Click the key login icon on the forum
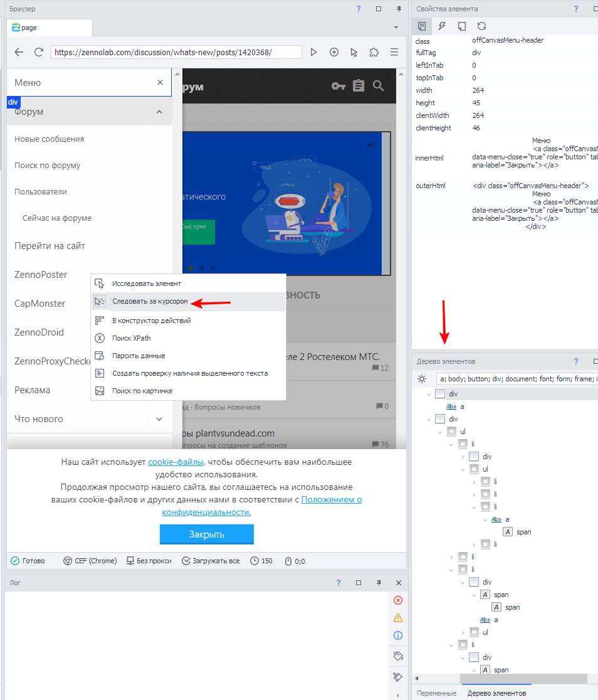The width and height of the screenshot is (598, 700). pyautogui.click(x=338, y=86)
